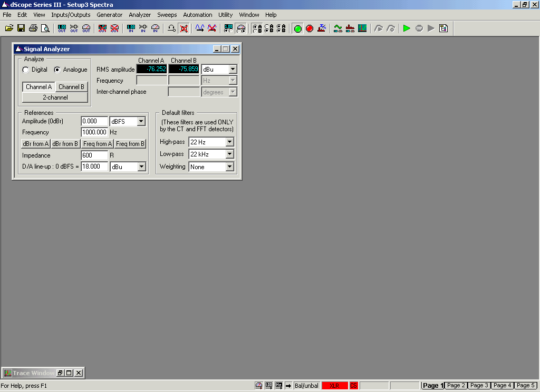Click the connector IN toolbar icon
Image resolution: width=540 pixels, height=392 pixels.
coord(143,28)
